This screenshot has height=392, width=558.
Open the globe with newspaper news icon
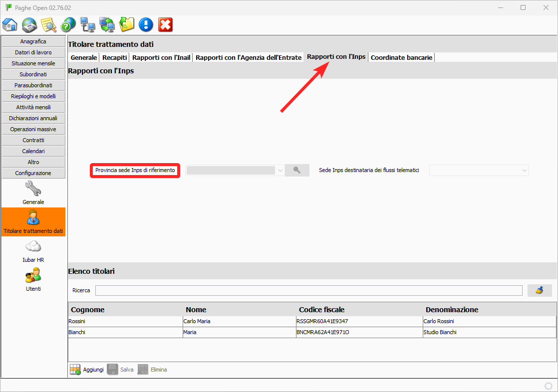(x=29, y=24)
